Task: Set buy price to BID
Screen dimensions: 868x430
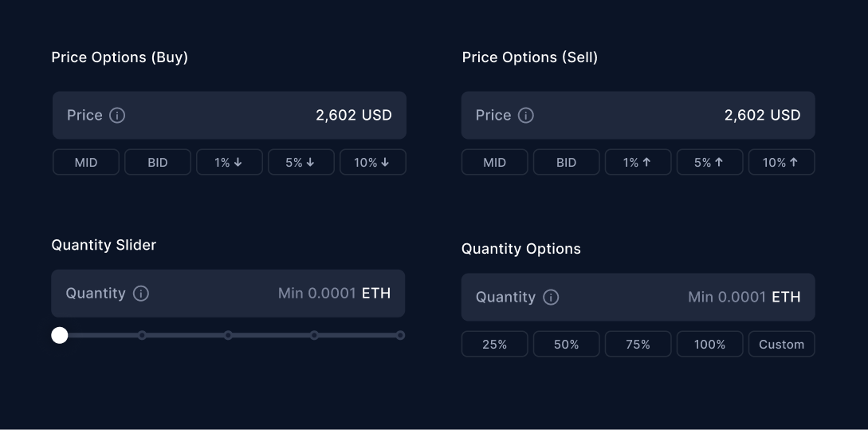Action: click(158, 162)
